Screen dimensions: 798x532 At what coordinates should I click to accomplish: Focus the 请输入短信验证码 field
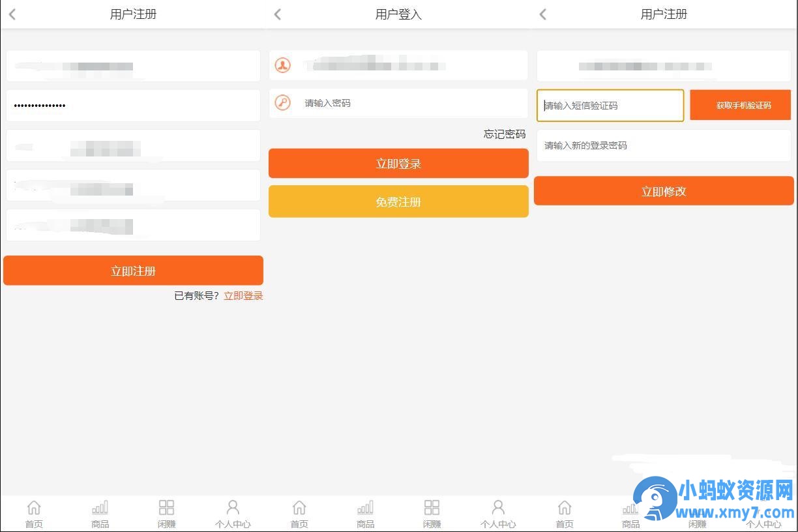point(610,106)
